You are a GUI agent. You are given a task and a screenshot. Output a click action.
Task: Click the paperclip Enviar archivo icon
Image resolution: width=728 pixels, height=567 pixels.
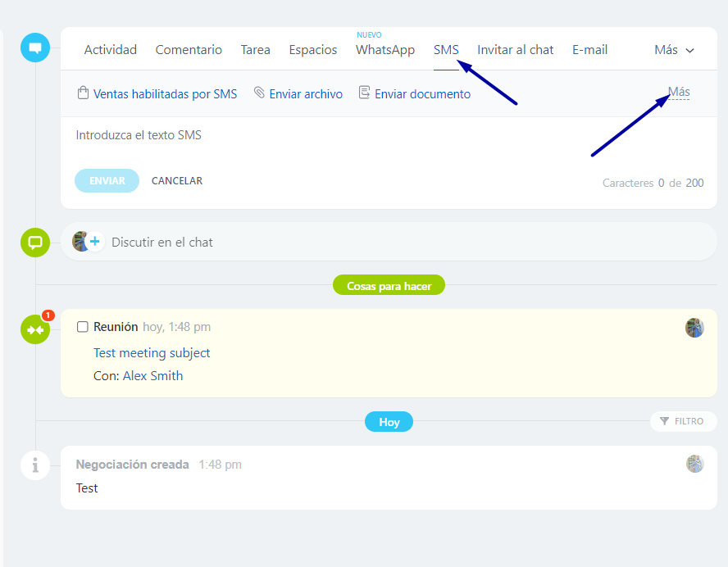click(259, 93)
